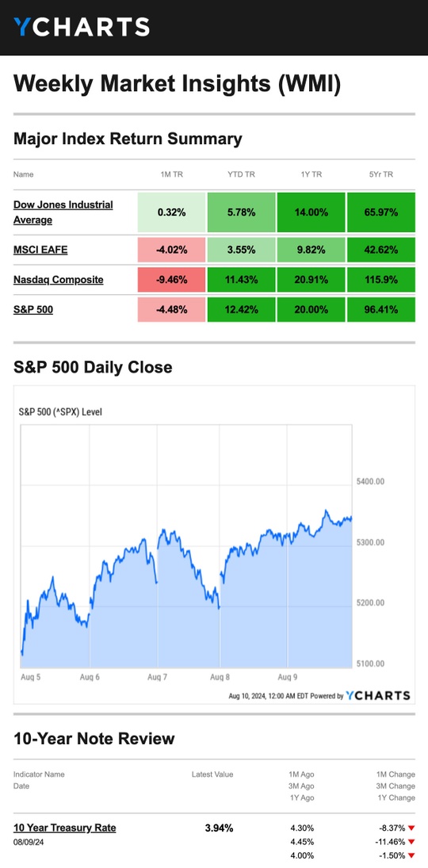
Task: Click the 5400.00 level axis label
Action: coord(370,482)
